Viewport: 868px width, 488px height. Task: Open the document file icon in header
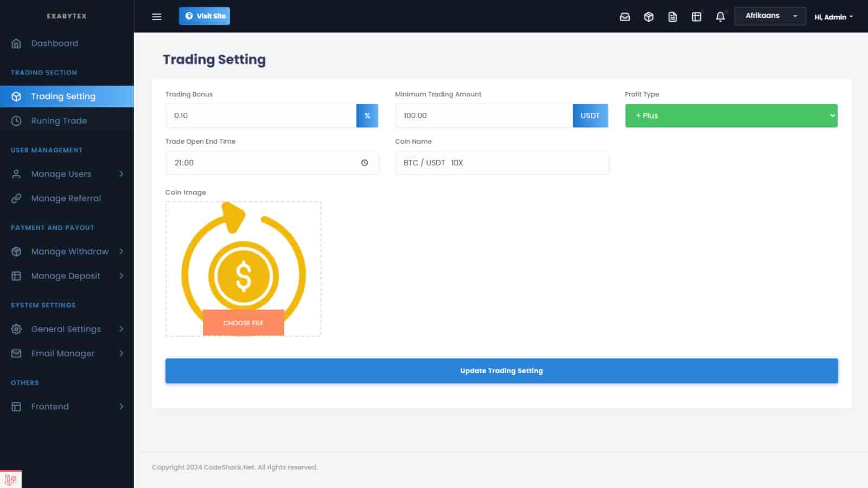(672, 17)
